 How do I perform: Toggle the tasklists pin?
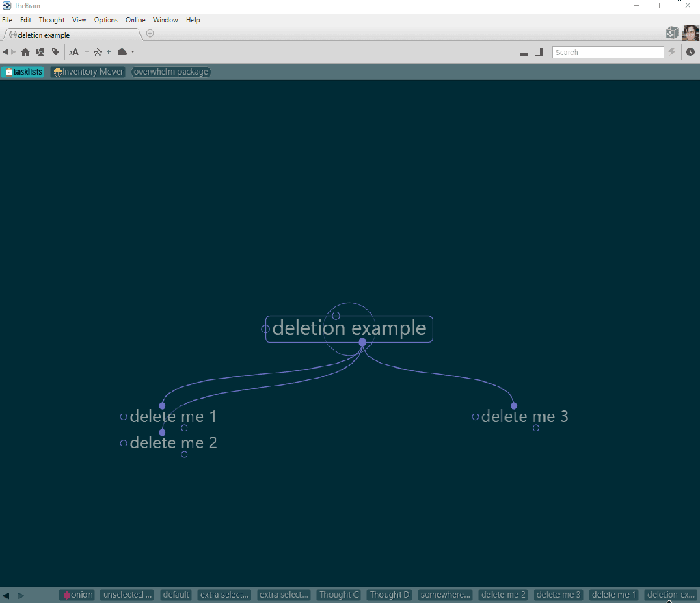pos(23,72)
